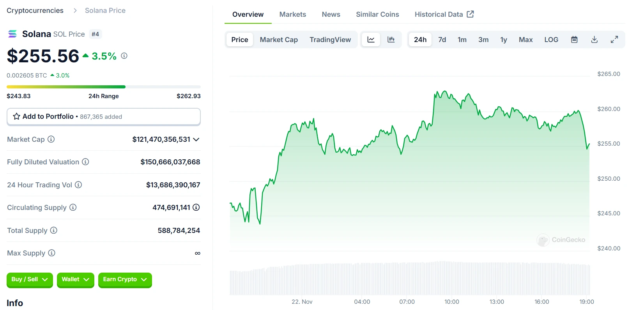This screenshot has height=310, width=644.
Task: Select the TradingView chart mode
Action: click(x=330, y=39)
